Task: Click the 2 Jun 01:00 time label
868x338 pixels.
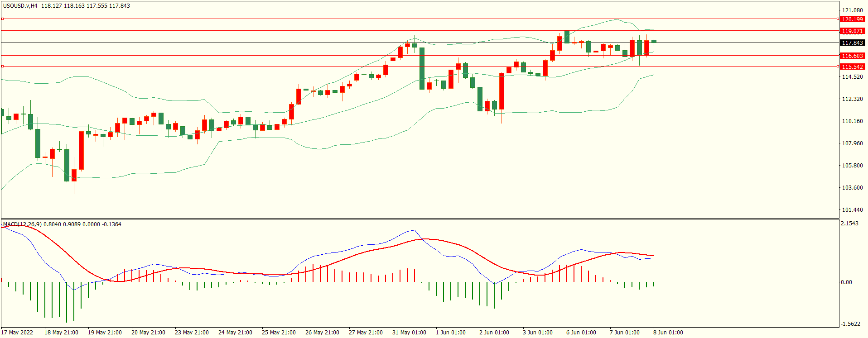Action: click(x=494, y=333)
